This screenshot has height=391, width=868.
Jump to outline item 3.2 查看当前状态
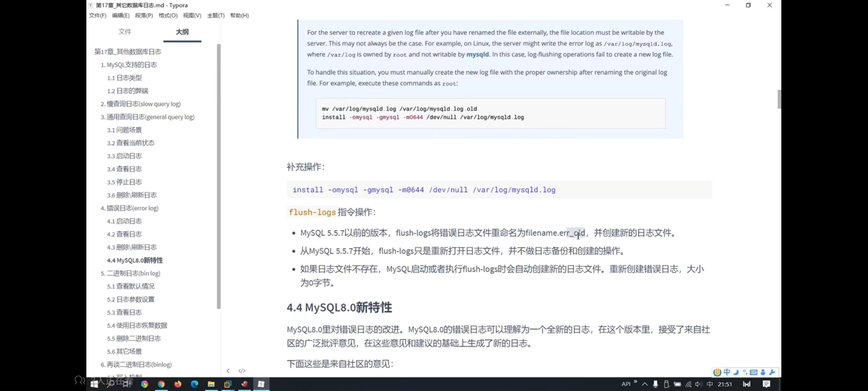[131, 143]
